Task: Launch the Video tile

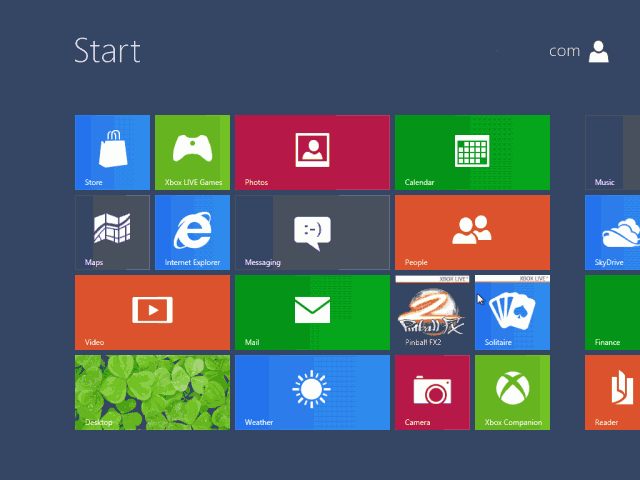Action: click(152, 312)
